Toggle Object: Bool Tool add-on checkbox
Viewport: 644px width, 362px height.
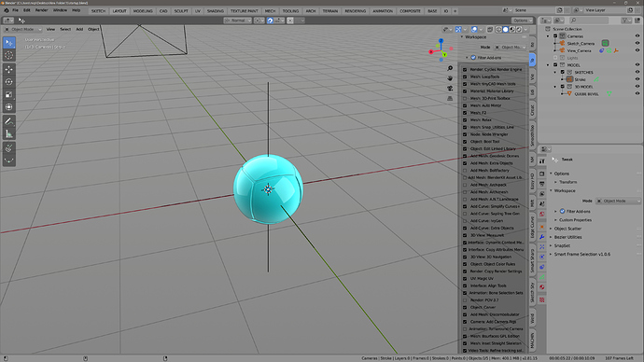[x=465, y=142]
